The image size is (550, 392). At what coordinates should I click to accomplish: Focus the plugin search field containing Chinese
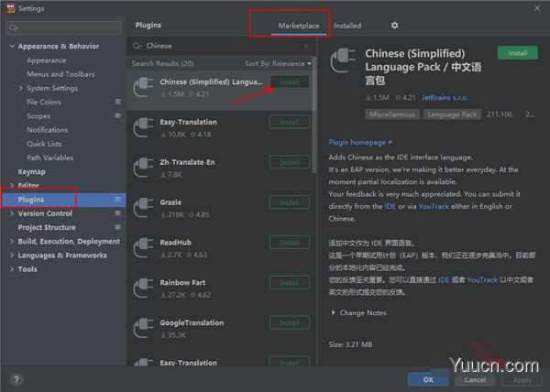coord(222,46)
